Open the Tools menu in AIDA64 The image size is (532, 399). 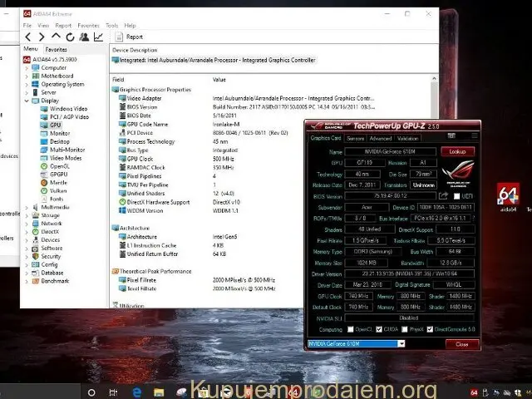[111, 26]
